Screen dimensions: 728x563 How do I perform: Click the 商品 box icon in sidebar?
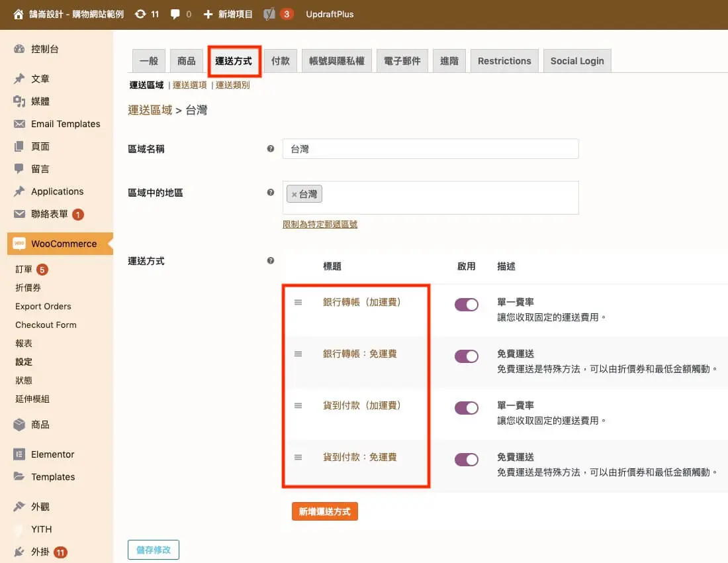pos(19,425)
